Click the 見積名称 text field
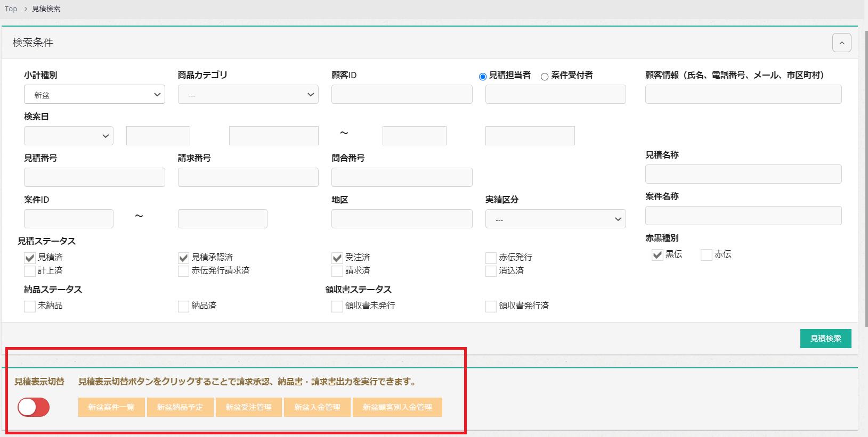This screenshot has width=868, height=437. pyautogui.click(x=743, y=174)
